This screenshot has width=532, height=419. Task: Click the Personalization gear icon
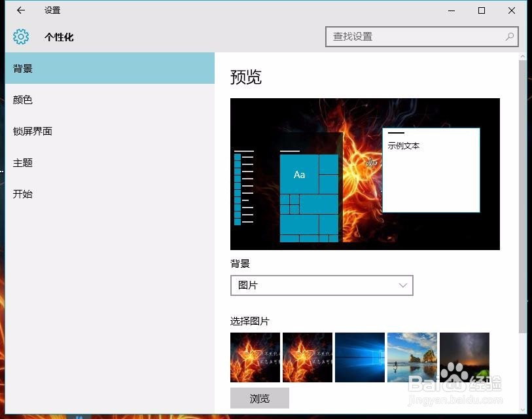[x=21, y=37]
